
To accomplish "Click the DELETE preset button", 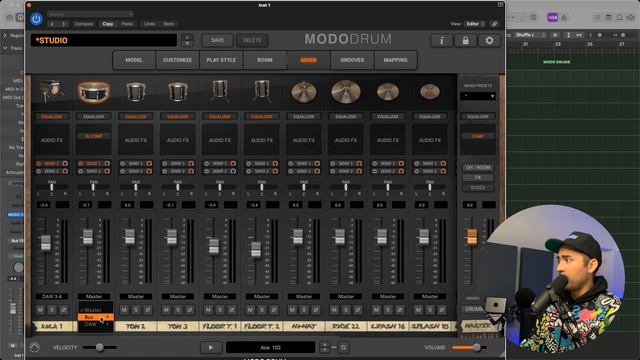I will (x=252, y=40).
